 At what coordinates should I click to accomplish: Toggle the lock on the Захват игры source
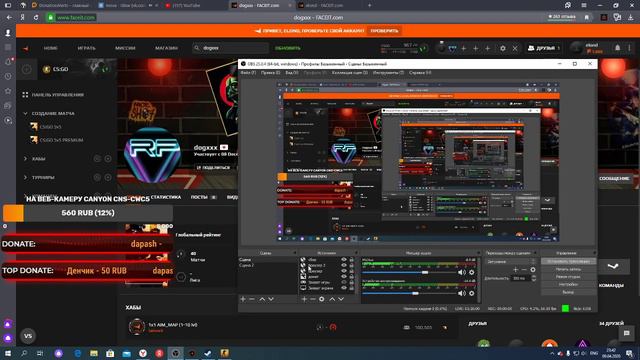(351, 282)
